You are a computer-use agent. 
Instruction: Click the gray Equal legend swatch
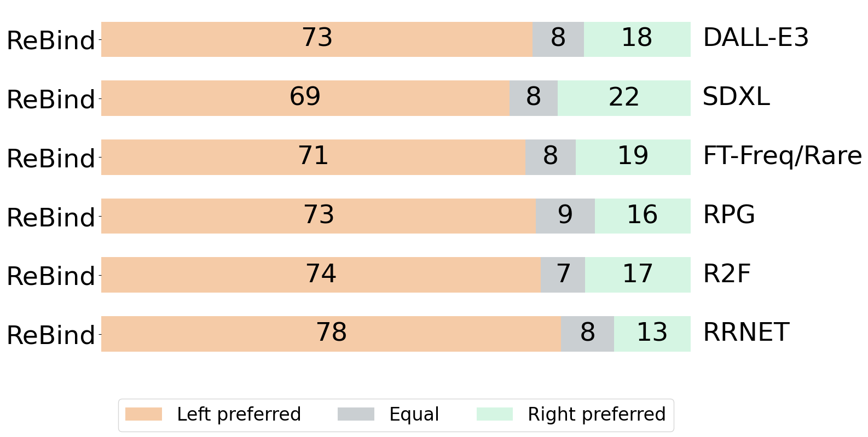pyautogui.click(x=356, y=414)
